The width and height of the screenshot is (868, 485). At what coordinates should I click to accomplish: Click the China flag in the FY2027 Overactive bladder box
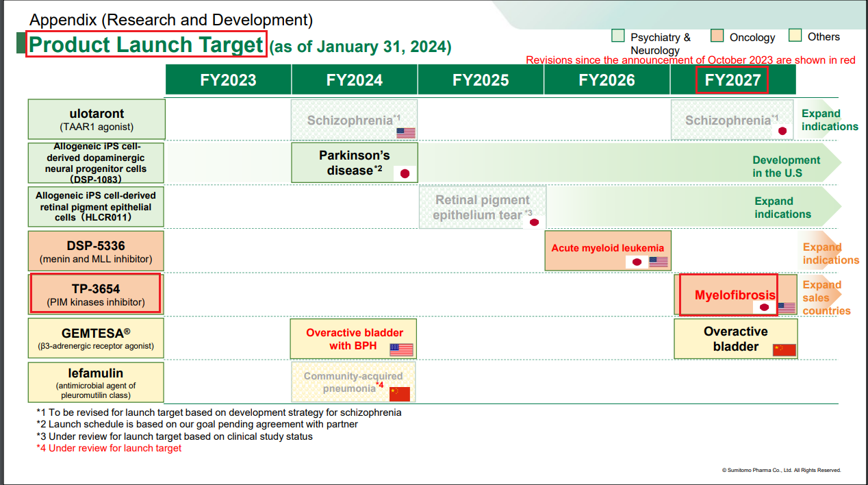click(784, 350)
